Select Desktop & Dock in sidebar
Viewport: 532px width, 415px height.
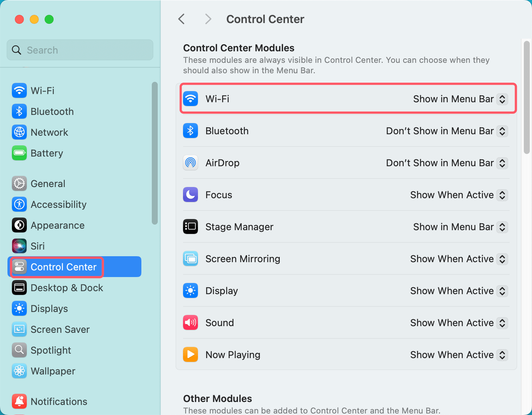(67, 288)
